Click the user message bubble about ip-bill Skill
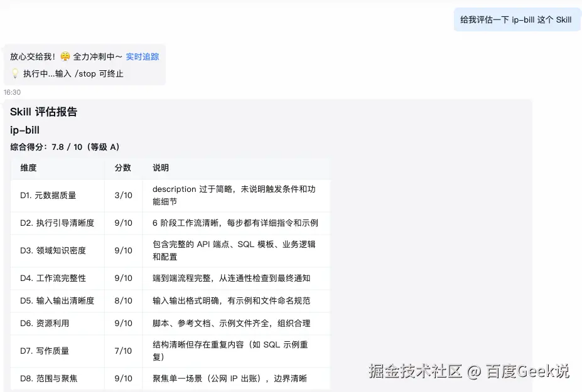 click(516, 19)
